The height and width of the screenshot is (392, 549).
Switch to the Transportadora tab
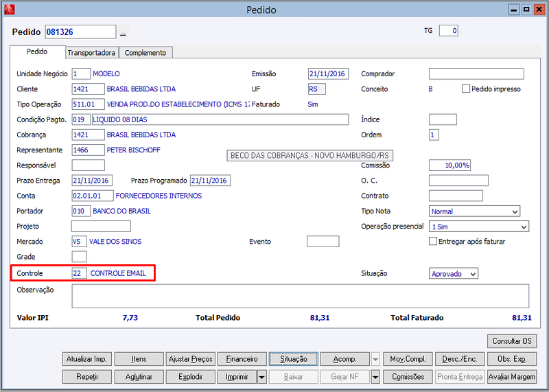click(x=91, y=53)
